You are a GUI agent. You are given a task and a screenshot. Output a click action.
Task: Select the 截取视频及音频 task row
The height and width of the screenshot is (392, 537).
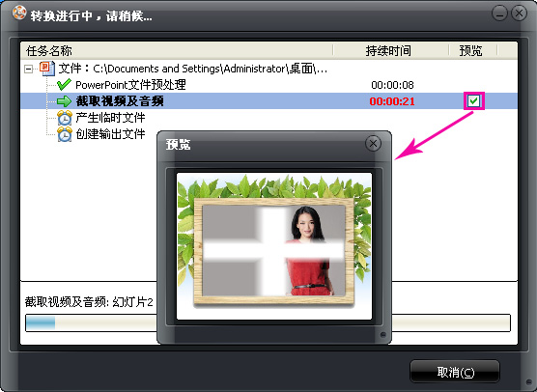point(268,101)
